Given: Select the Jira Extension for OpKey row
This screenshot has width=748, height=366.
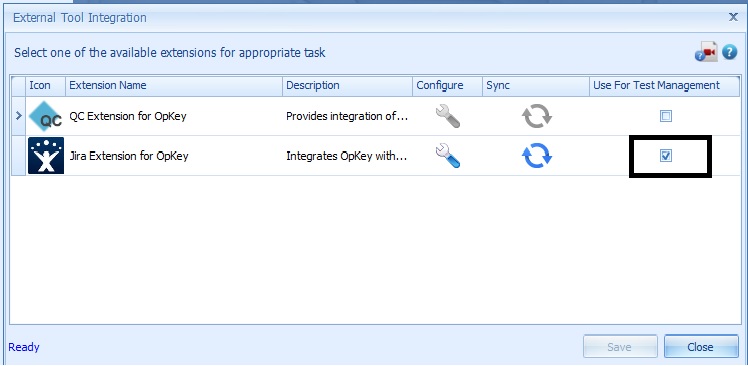Looking at the screenshot, I should [x=375, y=156].
